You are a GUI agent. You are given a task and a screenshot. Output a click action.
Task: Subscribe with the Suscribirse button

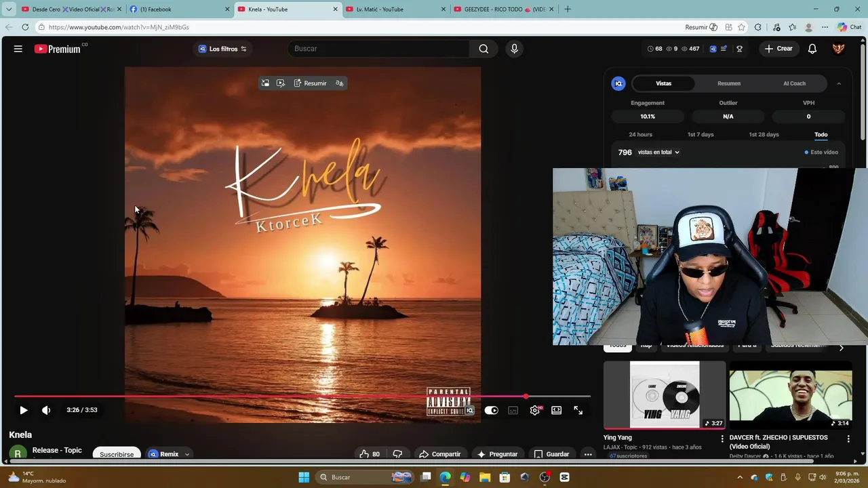[x=117, y=454]
